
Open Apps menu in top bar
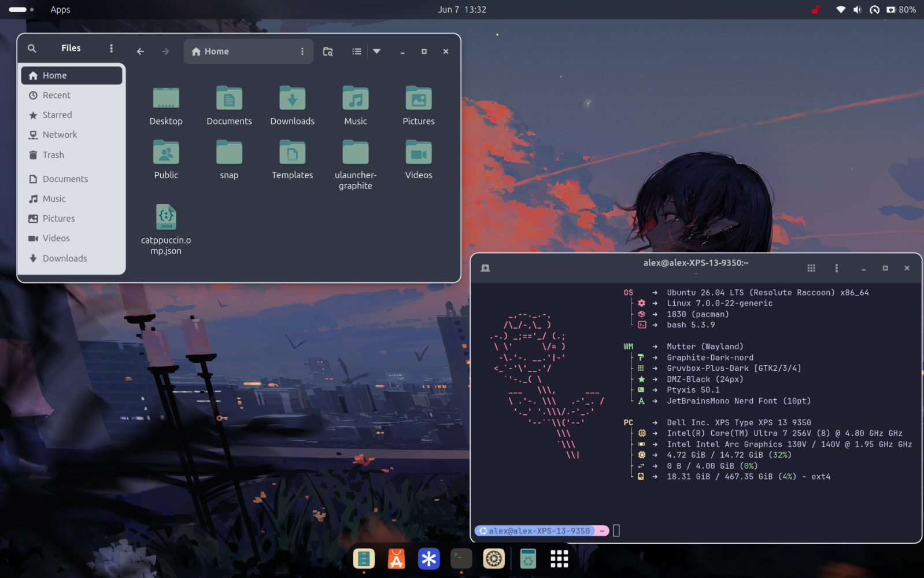[60, 9]
